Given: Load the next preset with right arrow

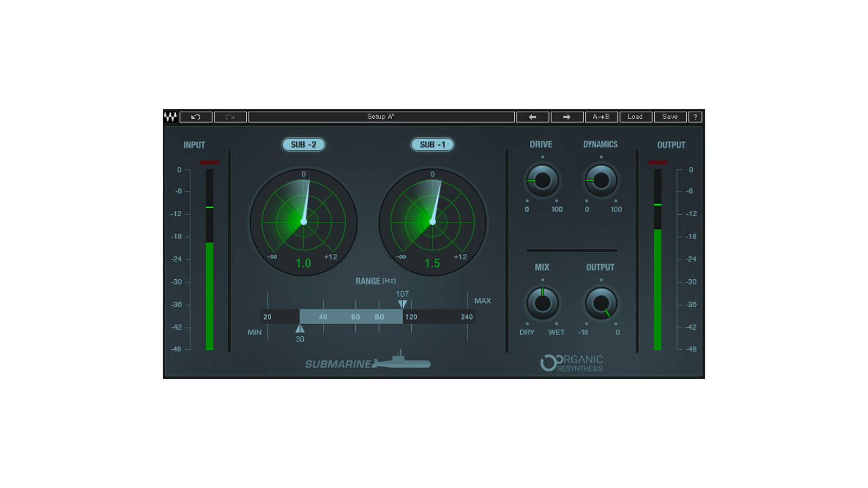Looking at the screenshot, I should tap(567, 117).
